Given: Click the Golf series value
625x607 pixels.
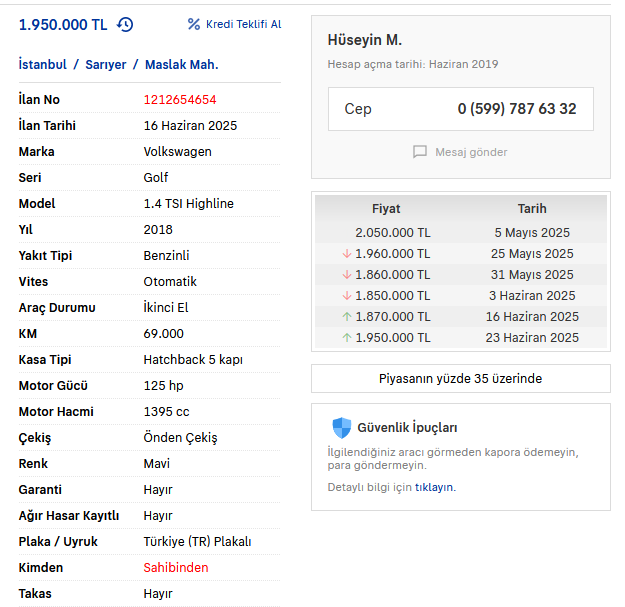Looking at the screenshot, I should point(156,178).
